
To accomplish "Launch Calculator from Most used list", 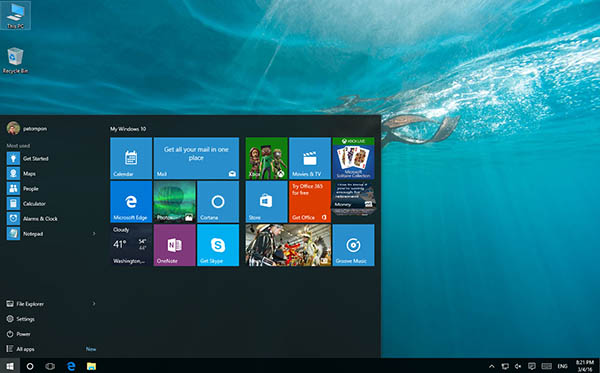I will [x=51, y=204].
